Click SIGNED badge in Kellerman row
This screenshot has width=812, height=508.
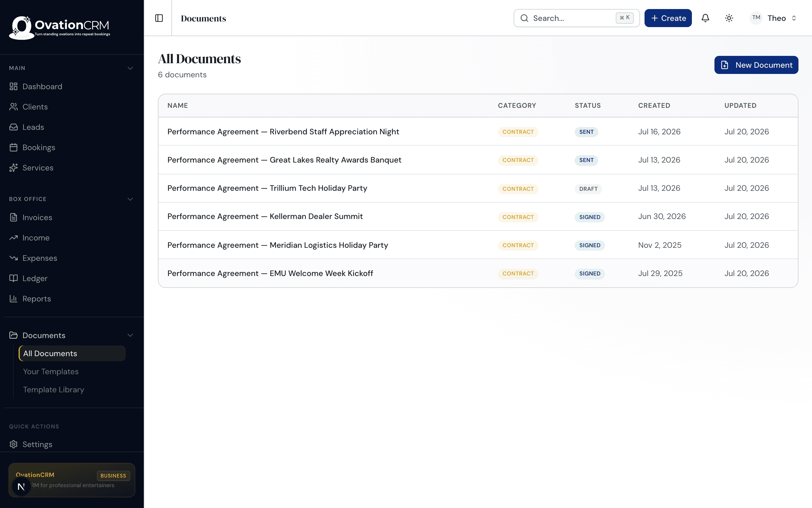[x=590, y=217]
